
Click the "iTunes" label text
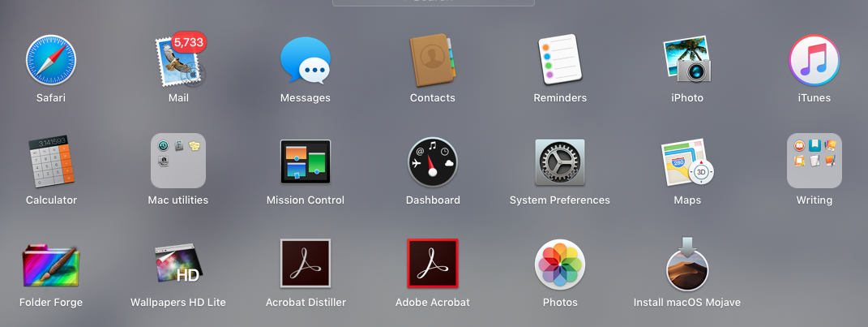[815, 98]
